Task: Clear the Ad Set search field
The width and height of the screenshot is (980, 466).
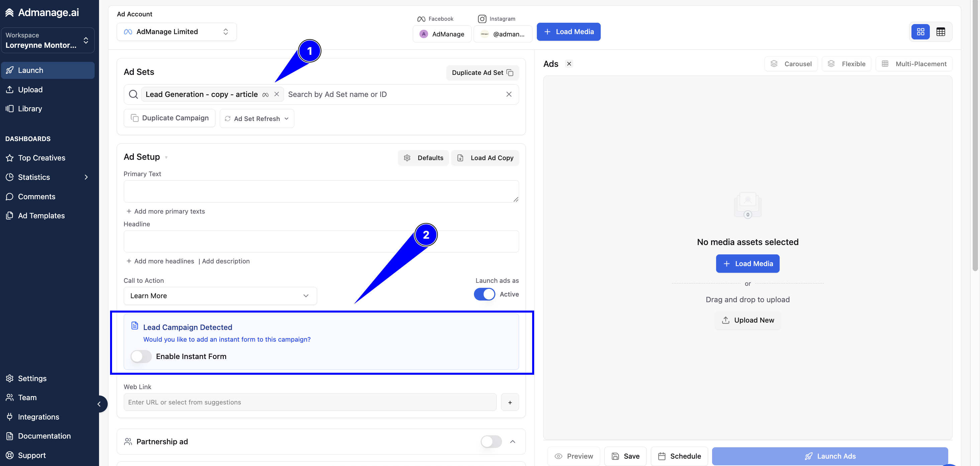Action: (x=509, y=94)
